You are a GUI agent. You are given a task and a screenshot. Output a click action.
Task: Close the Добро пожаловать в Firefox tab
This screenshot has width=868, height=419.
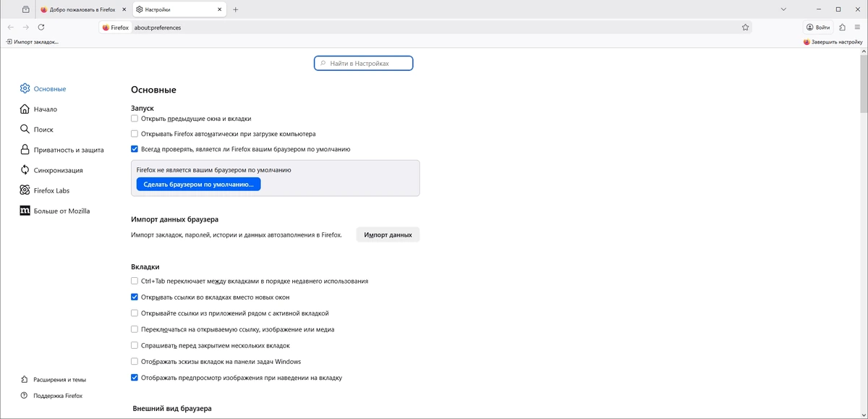(x=124, y=9)
